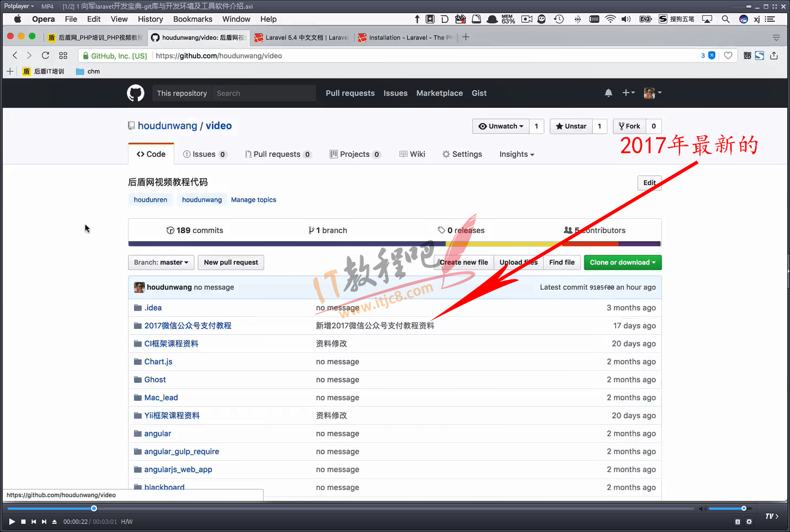The height and width of the screenshot is (532, 790).
Task: Click the Wi-Fi status icon
Action: coord(611,19)
